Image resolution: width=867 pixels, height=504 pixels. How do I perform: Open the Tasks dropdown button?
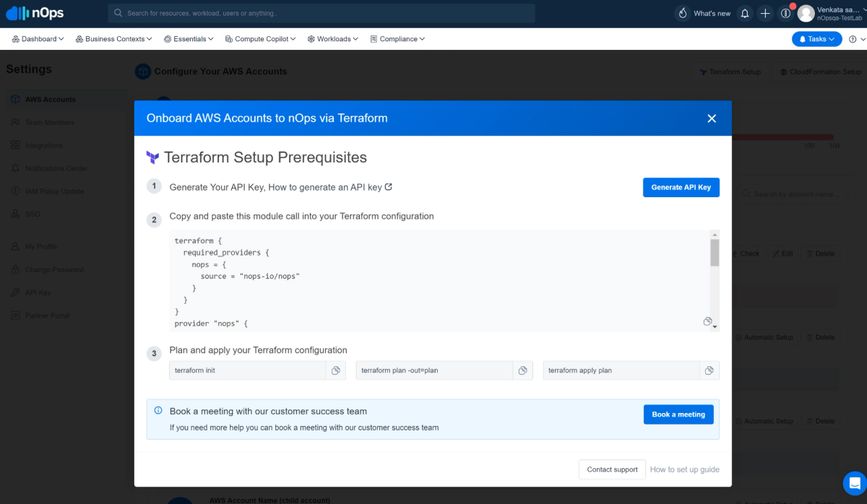(x=816, y=39)
